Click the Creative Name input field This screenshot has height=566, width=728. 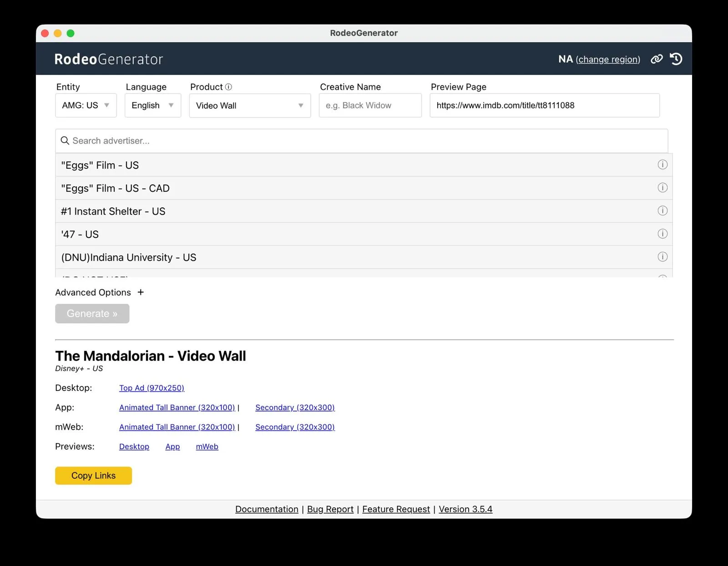click(x=370, y=105)
